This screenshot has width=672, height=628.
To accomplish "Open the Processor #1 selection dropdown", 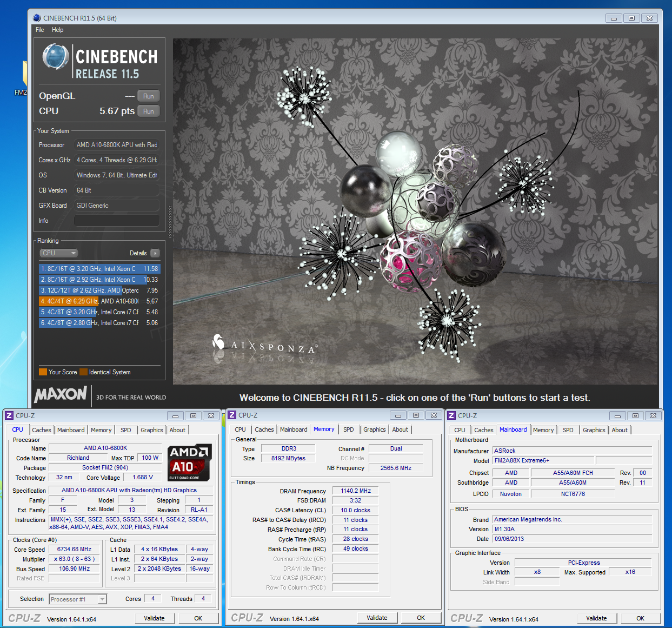I will click(x=78, y=599).
